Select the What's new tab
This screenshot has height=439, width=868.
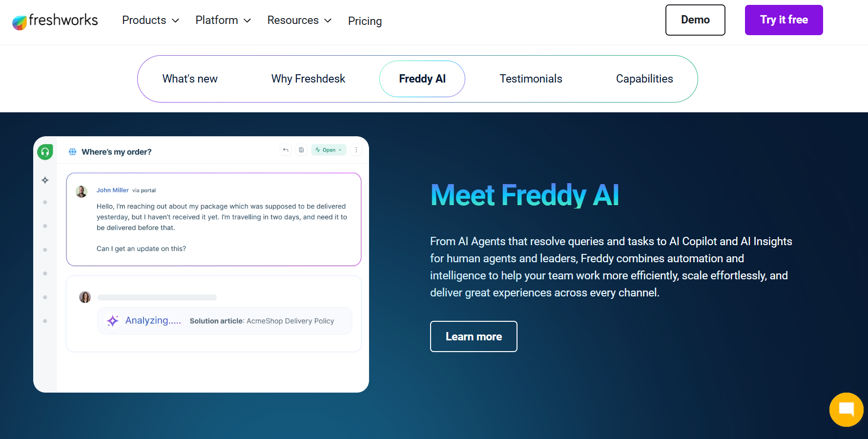[190, 79]
